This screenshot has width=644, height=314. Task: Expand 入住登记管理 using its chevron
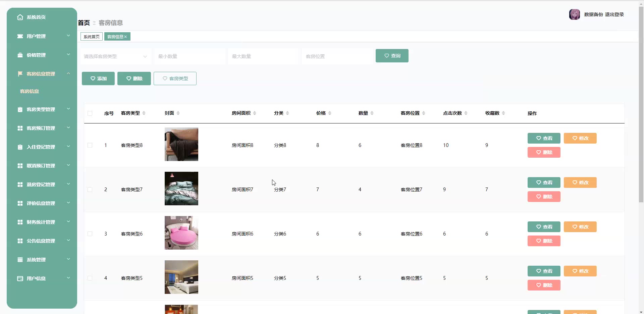point(68,146)
